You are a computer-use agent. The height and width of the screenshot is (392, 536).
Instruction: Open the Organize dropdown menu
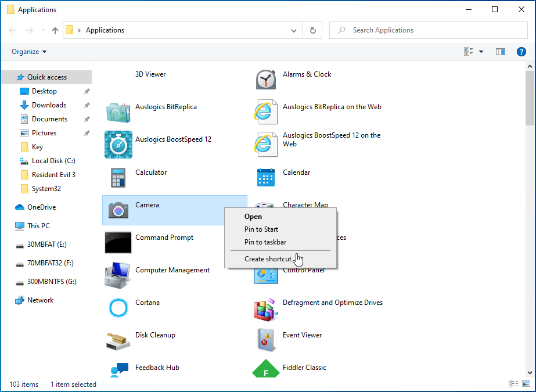click(29, 52)
